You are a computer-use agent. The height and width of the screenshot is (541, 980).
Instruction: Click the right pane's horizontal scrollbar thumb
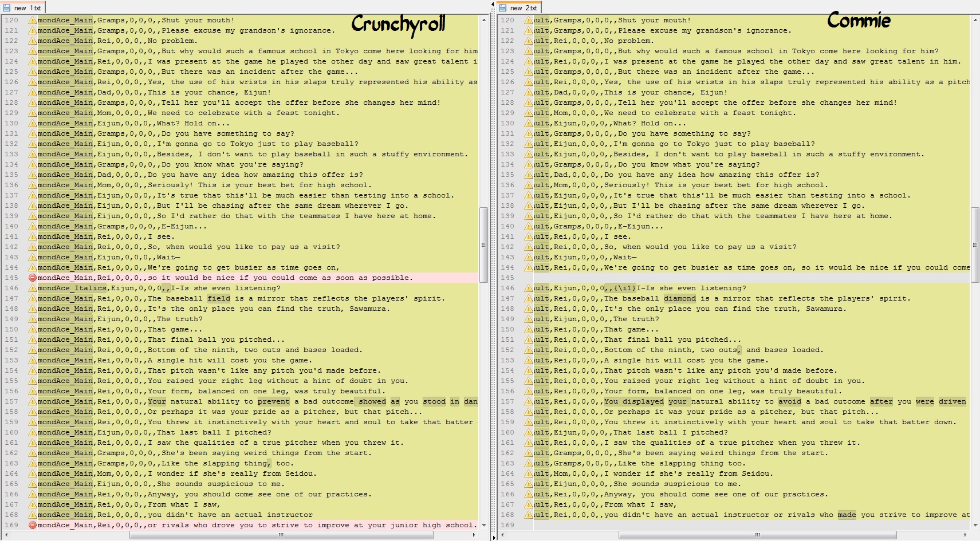(757, 535)
